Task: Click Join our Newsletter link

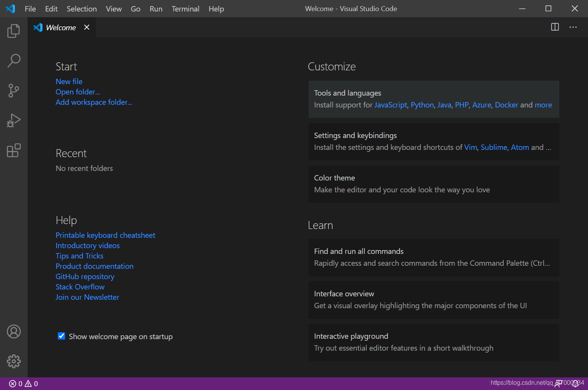Action: 87,297
